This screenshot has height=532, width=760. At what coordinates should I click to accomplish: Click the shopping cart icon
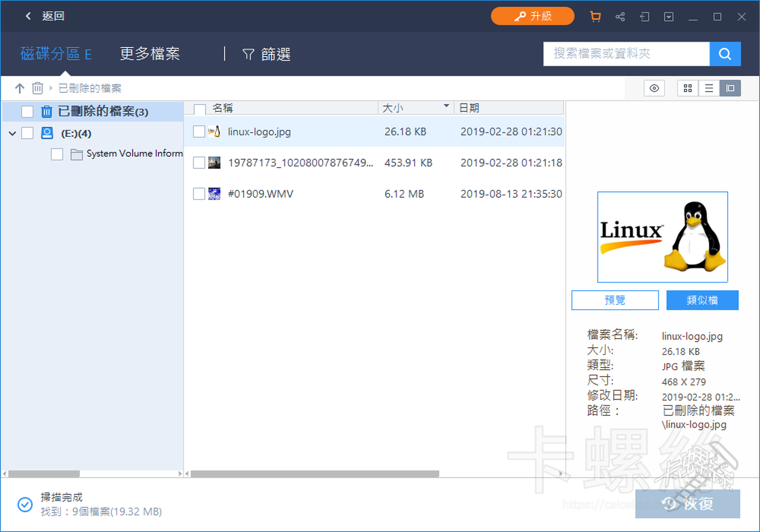coord(595,17)
